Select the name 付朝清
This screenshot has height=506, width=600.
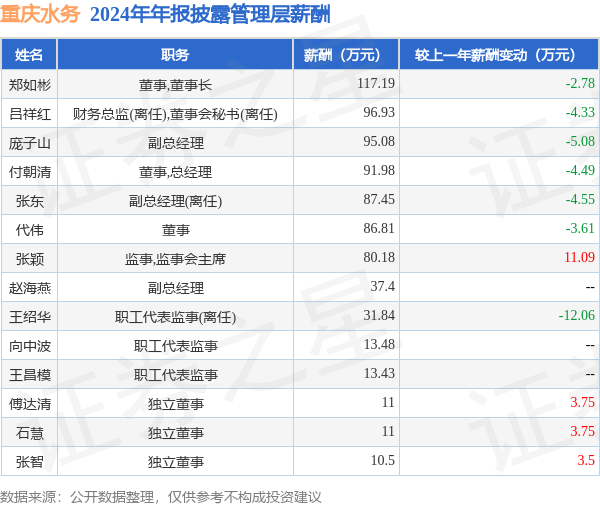pos(29,172)
